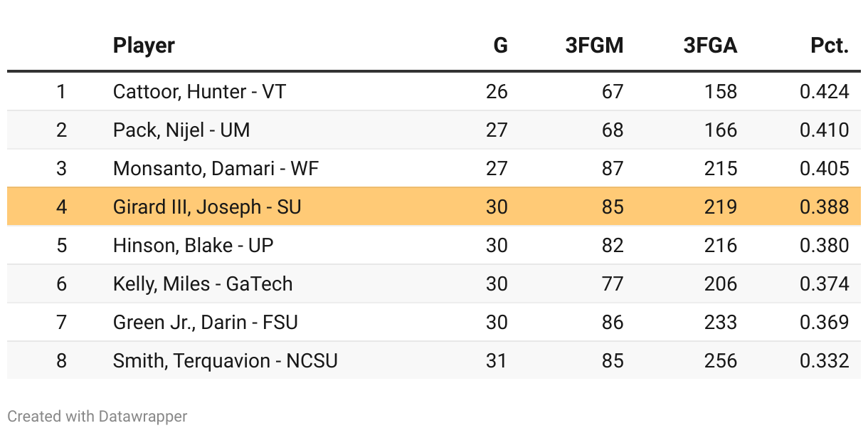The width and height of the screenshot is (868, 433).
Task: Click the Player column header
Action: coord(144,46)
